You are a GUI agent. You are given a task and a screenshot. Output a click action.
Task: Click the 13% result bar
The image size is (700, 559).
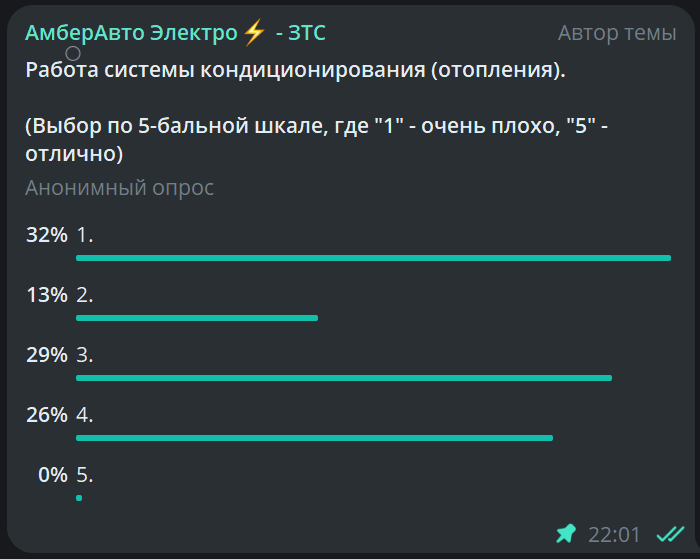tap(197, 318)
